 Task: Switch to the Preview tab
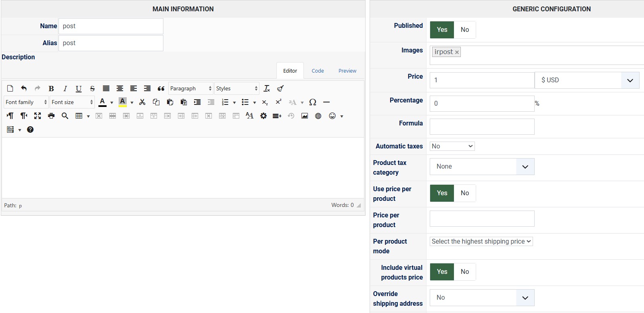click(347, 71)
